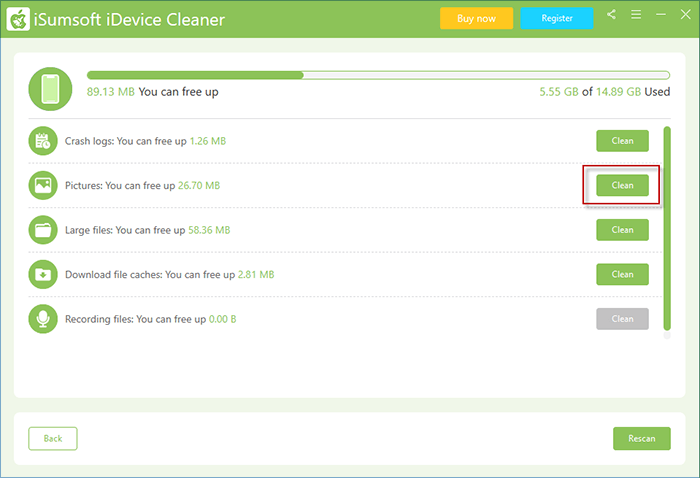Viewport: 700px width, 478px height.
Task: Click the Buy now button
Action: coord(476,18)
